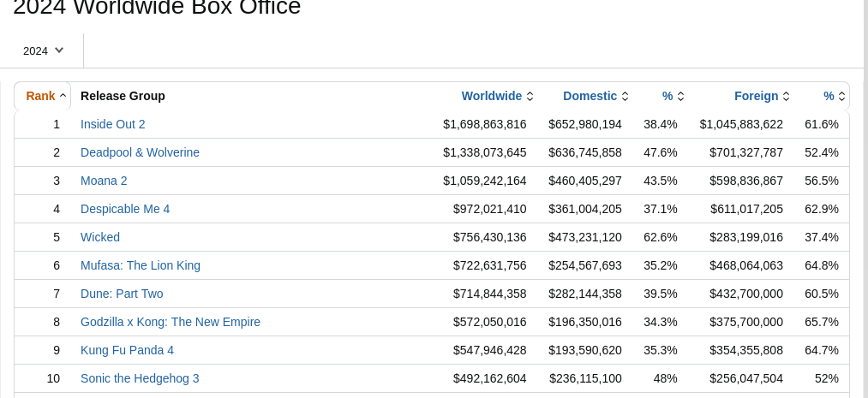Select worldwide value $722,631,756
868x398 pixels.
[x=490, y=265]
